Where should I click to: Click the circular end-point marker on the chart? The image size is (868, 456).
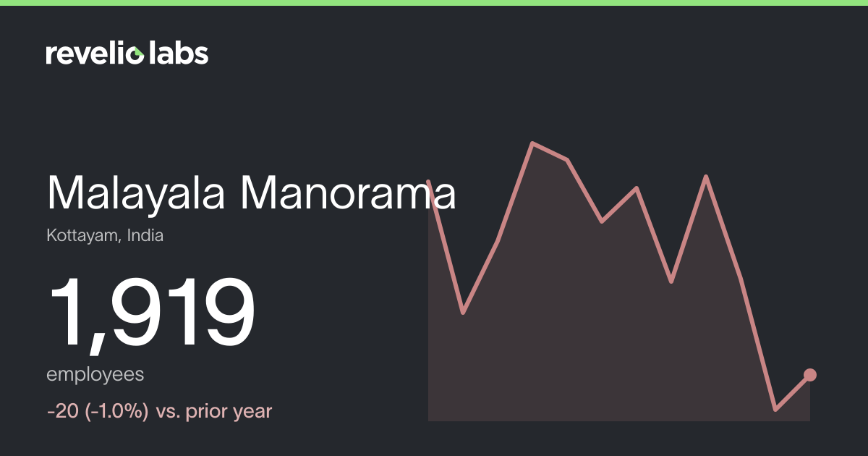tap(810, 375)
